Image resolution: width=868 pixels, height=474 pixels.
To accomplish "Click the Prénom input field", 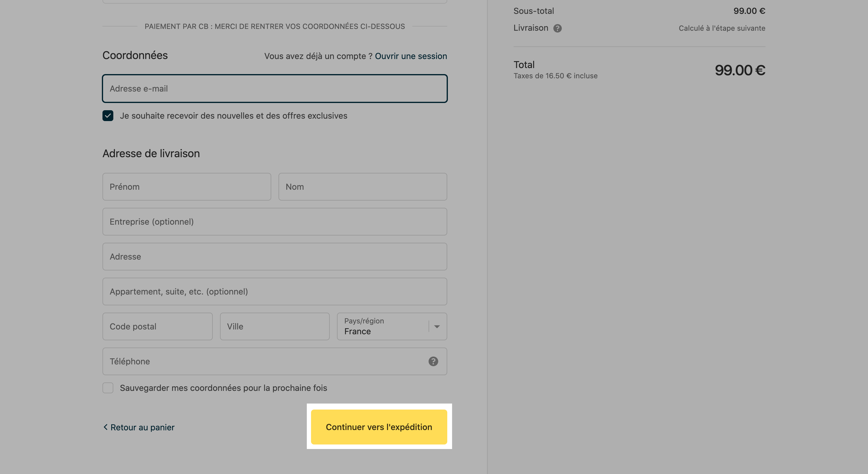I will pyautogui.click(x=187, y=187).
